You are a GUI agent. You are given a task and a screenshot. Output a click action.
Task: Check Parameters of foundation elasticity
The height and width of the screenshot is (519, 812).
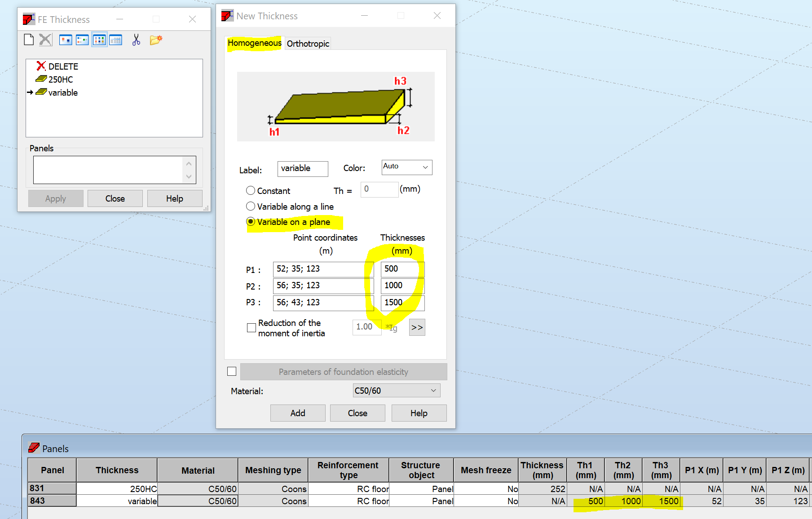232,371
